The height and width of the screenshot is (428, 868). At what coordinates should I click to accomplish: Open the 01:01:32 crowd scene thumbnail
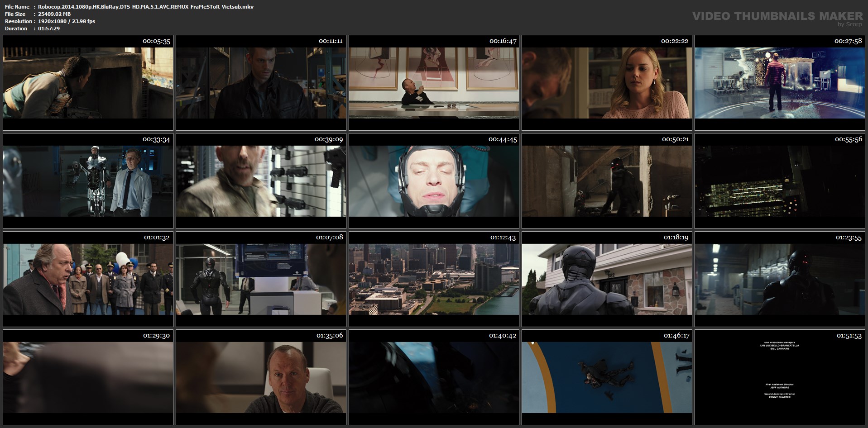88,279
